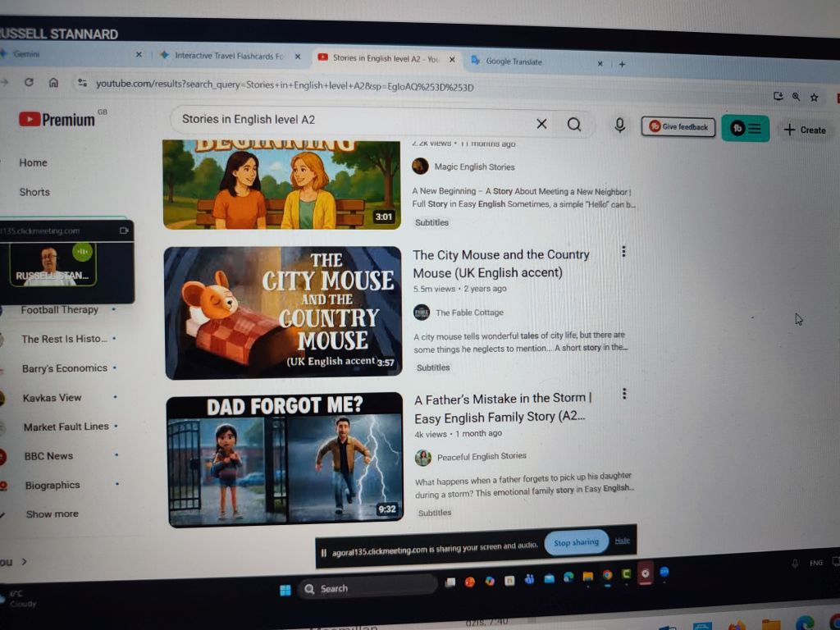Open BBC News subscription in sidebar
Viewport: 840px width, 630px height.
[x=48, y=456]
